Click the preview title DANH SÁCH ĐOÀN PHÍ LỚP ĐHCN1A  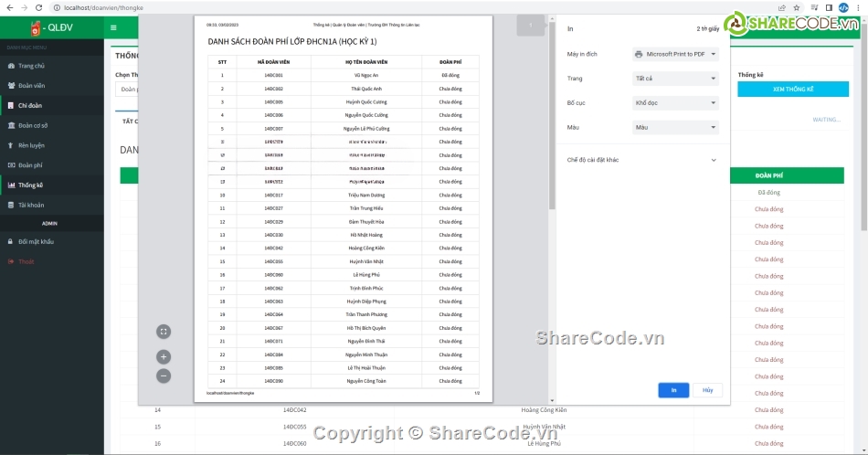point(292,41)
